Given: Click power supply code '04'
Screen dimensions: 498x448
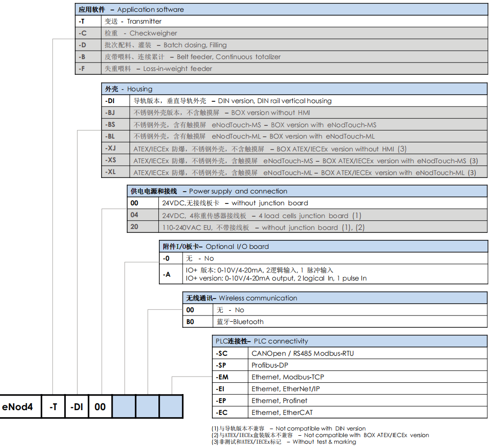Looking at the screenshot, I should click(x=143, y=215).
